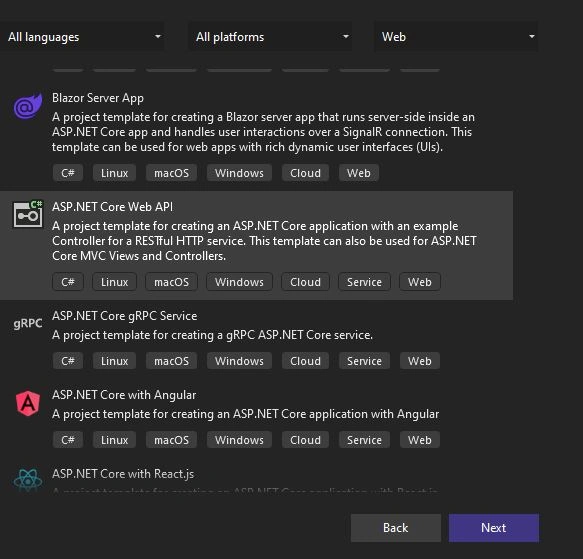Viewport: 583px width, 559px height.
Task: Click the React.js atom icon
Action: (x=28, y=480)
